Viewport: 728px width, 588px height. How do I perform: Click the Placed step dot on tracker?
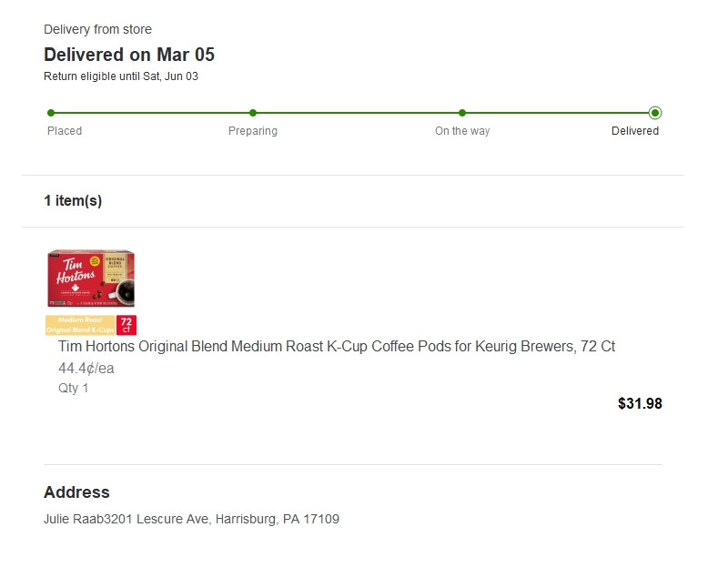51,113
